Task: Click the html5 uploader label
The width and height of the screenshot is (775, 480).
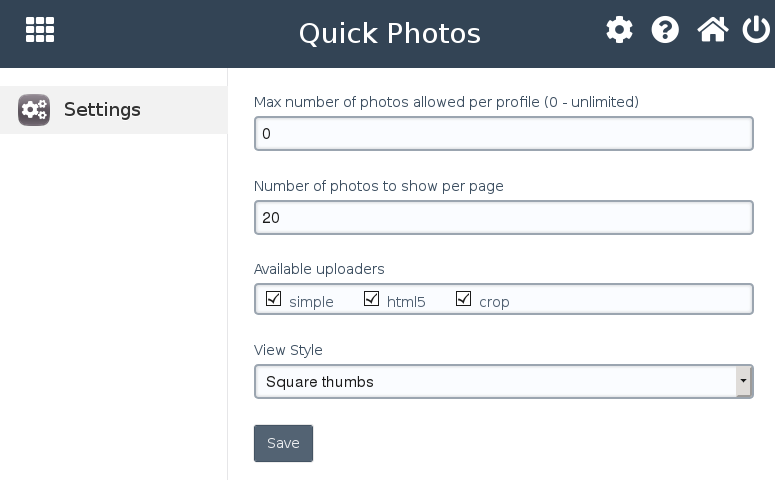Action: click(x=406, y=302)
